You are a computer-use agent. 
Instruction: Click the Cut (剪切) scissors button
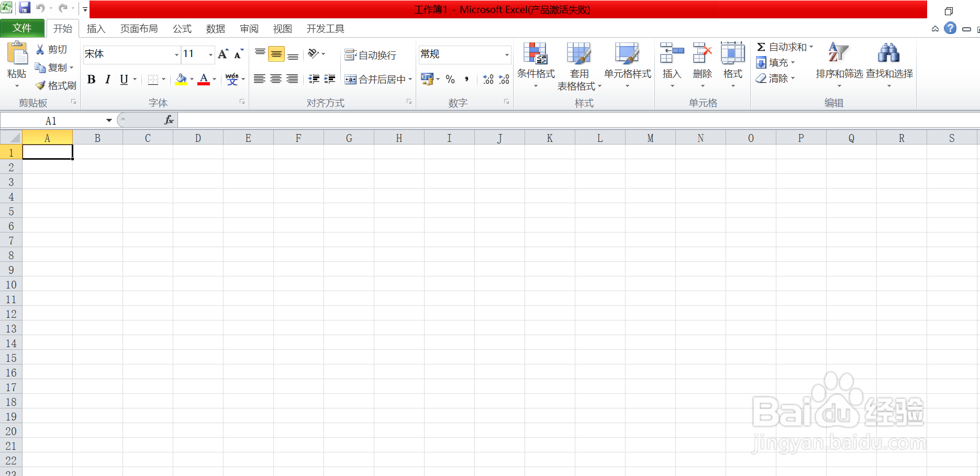coord(51,49)
